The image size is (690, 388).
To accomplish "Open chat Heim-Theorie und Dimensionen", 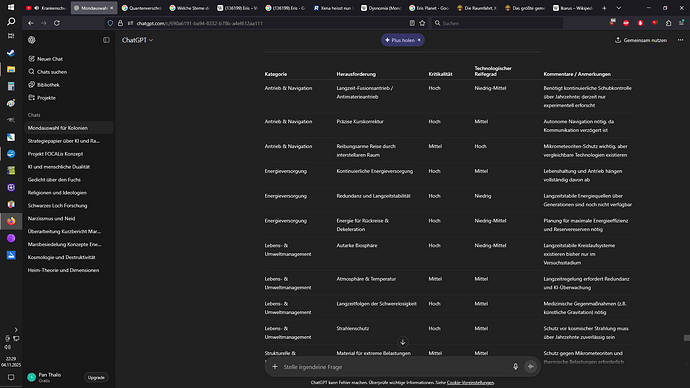I will (69, 270).
